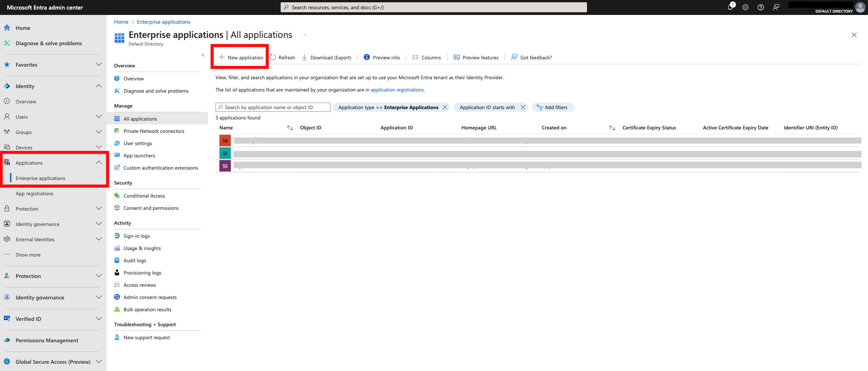
Task: Click the application search input field
Action: point(273,107)
